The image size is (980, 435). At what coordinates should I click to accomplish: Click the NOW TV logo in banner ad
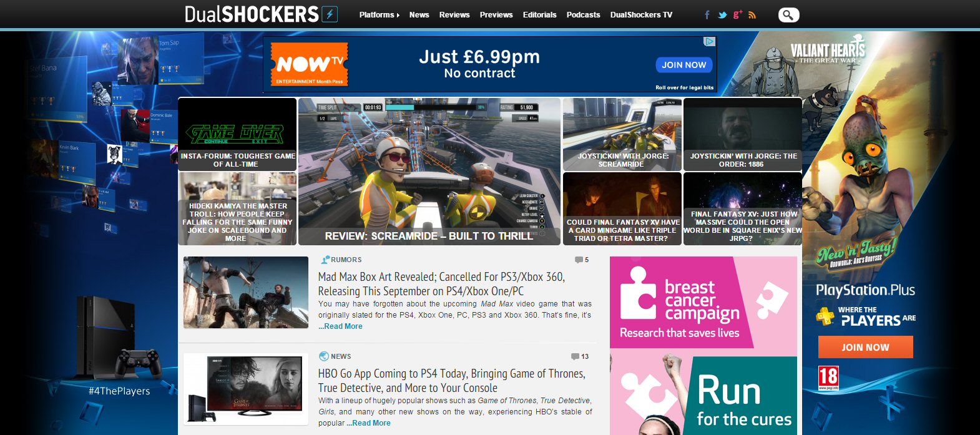pos(310,64)
